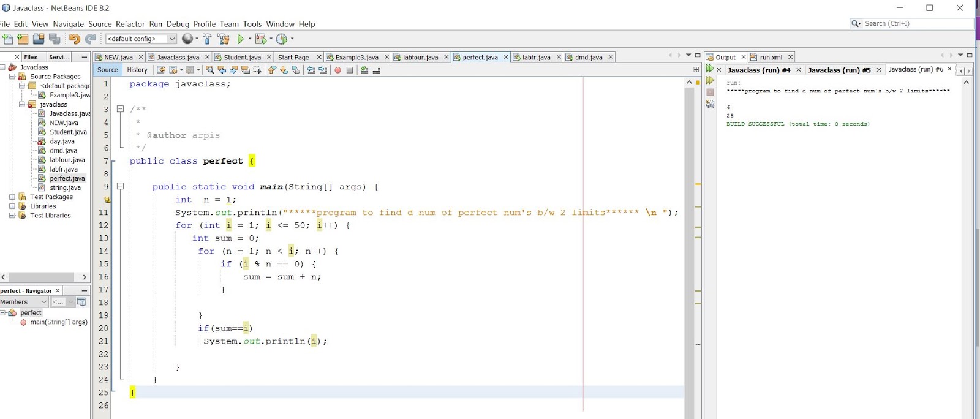Screen dimensions: 980x419
Task: Click the New Project toolbar icon
Action: coord(23,39)
